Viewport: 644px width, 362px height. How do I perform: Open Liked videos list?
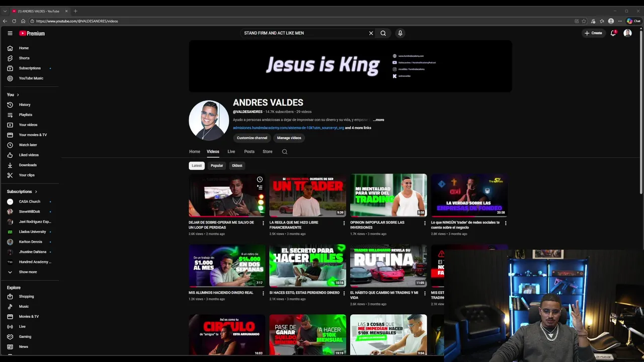30,155
